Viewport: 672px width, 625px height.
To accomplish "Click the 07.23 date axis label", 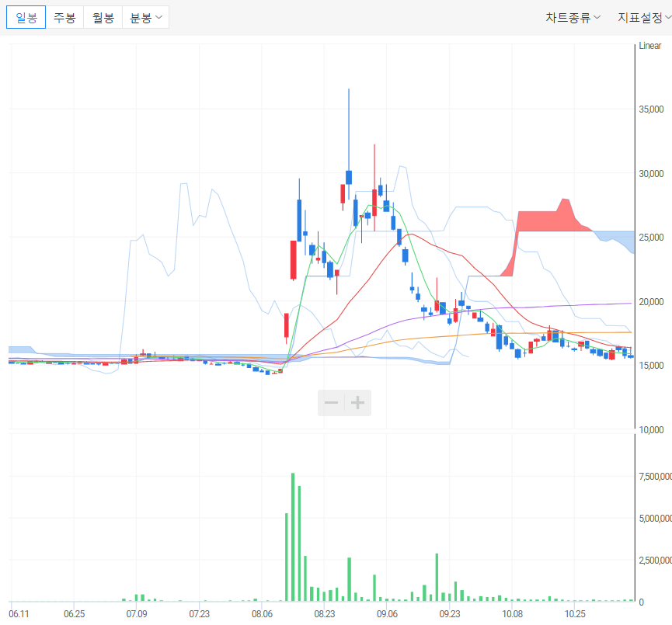I will 200,614.
